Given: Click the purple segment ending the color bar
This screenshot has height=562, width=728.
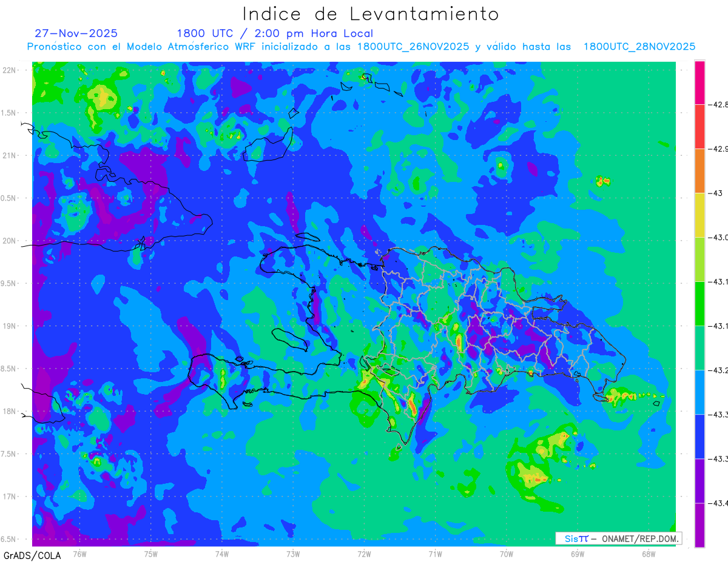Looking at the screenshot, I should [699, 525].
